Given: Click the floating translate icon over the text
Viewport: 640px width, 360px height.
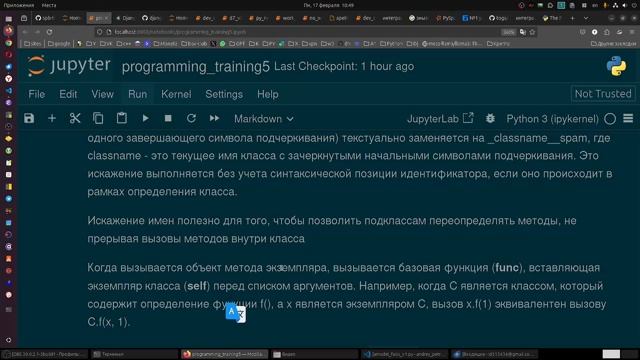Looking at the screenshot, I should pos(236,313).
